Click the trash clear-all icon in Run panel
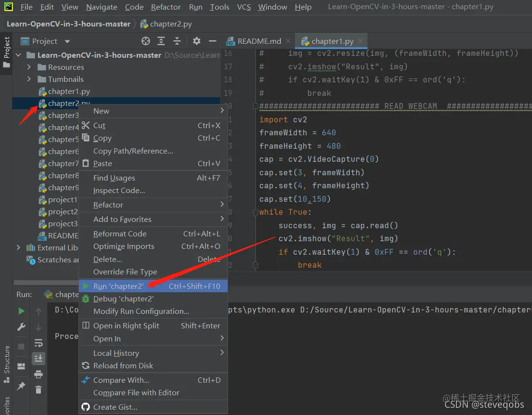The width and height of the screenshot is (532, 415). [38, 389]
